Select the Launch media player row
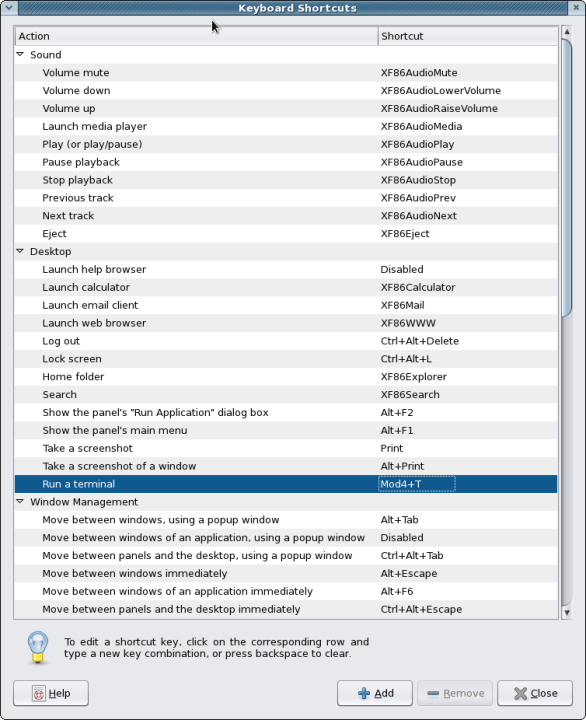The image size is (586, 720). pos(286,126)
